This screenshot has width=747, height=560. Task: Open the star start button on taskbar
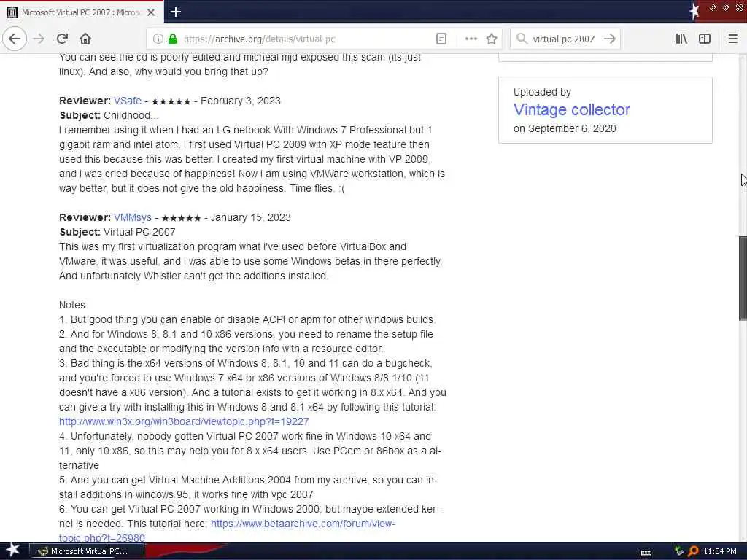coord(13,551)
